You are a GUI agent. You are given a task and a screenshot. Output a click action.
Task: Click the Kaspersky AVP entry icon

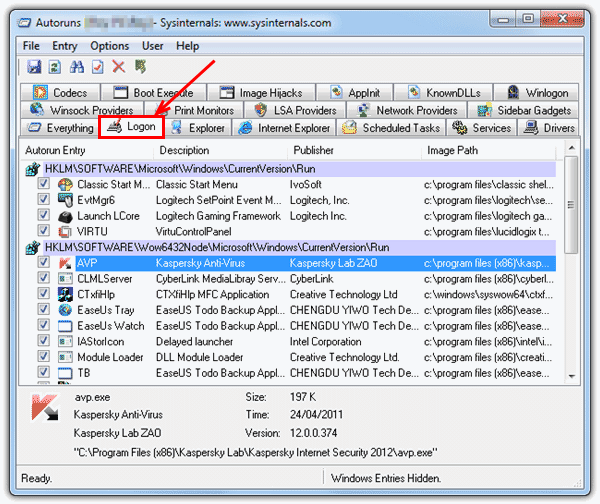(x=65, y=263)
